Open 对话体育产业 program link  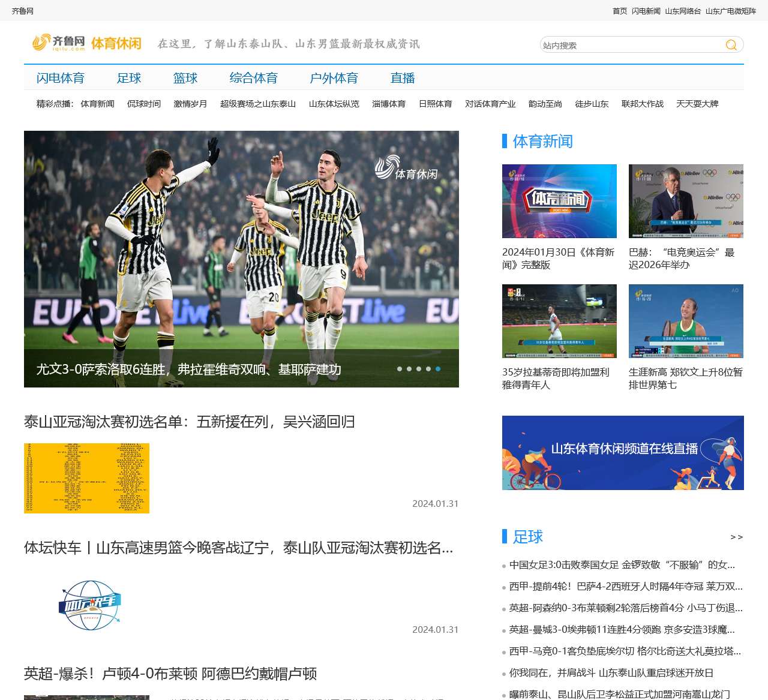(490, 104)
